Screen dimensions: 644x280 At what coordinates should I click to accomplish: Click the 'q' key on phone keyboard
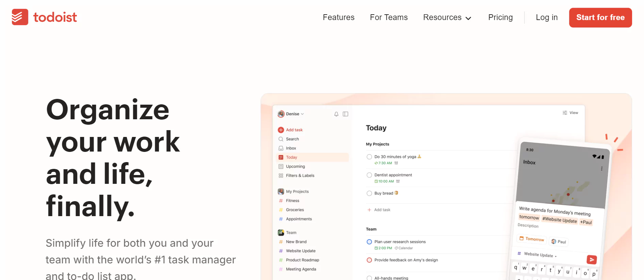[516, 267]
